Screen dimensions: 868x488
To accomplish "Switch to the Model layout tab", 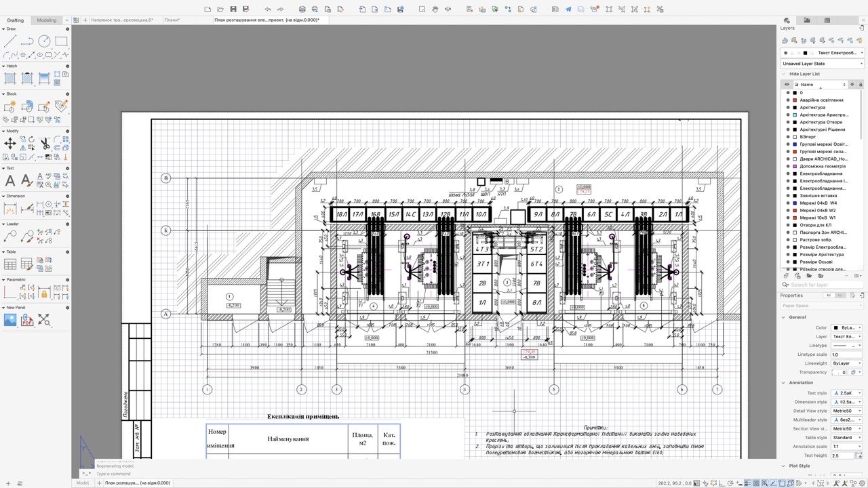I will tap(83, 483).
